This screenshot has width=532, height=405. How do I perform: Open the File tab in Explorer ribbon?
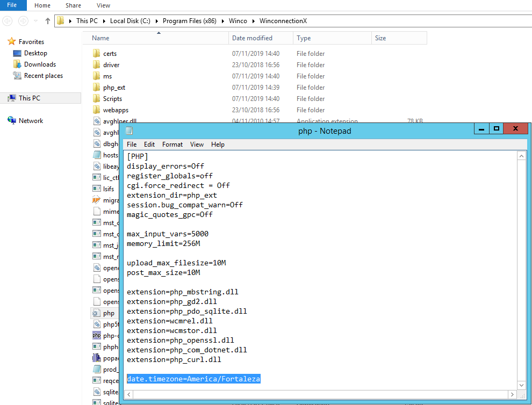(12, 5)
